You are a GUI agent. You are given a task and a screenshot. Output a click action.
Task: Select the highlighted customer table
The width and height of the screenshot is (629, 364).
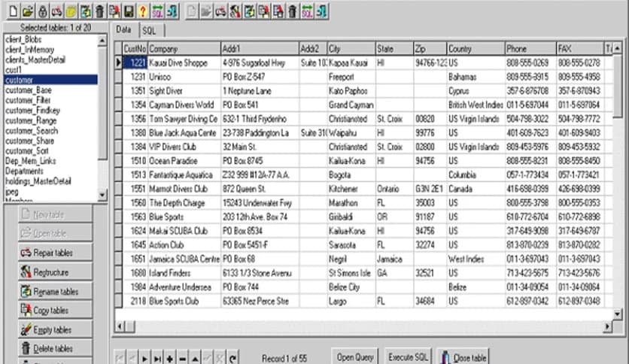point(51,80)
